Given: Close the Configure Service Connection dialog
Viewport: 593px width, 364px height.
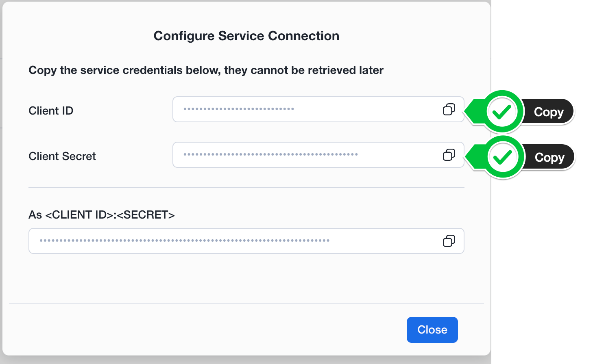Looking at the screenshot, I should (432, 330).
